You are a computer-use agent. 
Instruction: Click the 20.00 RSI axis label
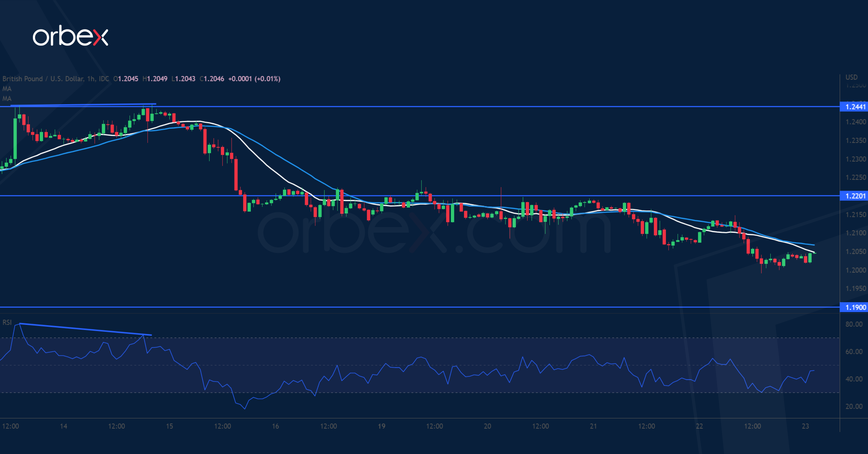point(854,406)
